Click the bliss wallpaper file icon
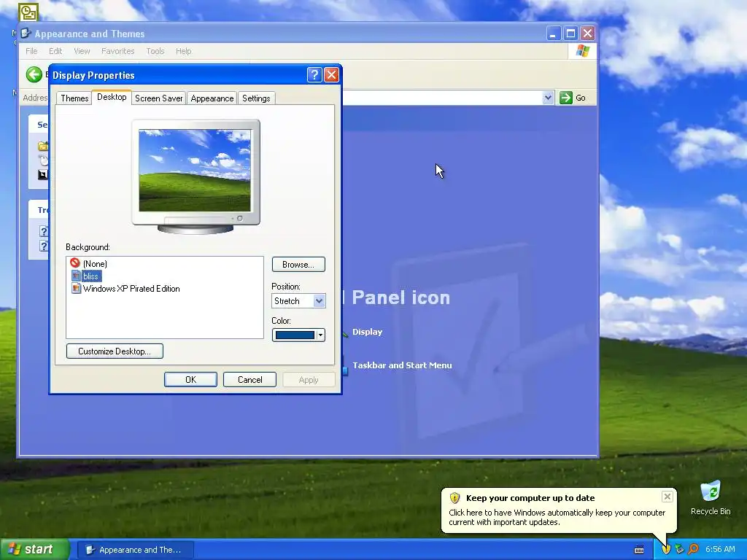The width and height of the screenshot is (747, 560). point(76,276)
